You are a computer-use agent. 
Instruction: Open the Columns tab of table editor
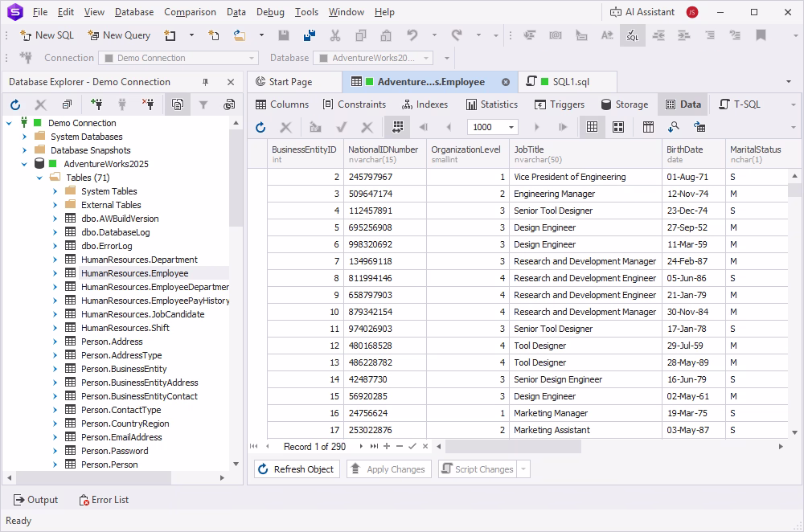tap(282, 104)
